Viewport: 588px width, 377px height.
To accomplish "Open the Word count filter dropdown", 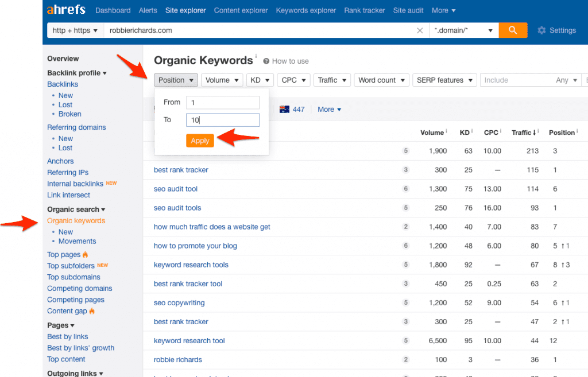I will click(x=381, y=80).
